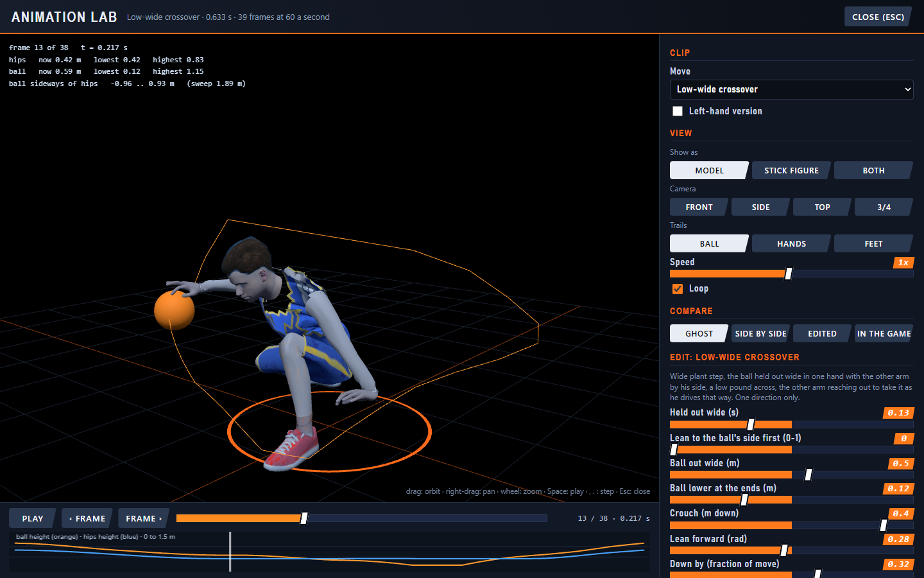This screenshot has width=924, height=578.
Task: Click the orange basketball in the viewport
Action: click(174, 310)
